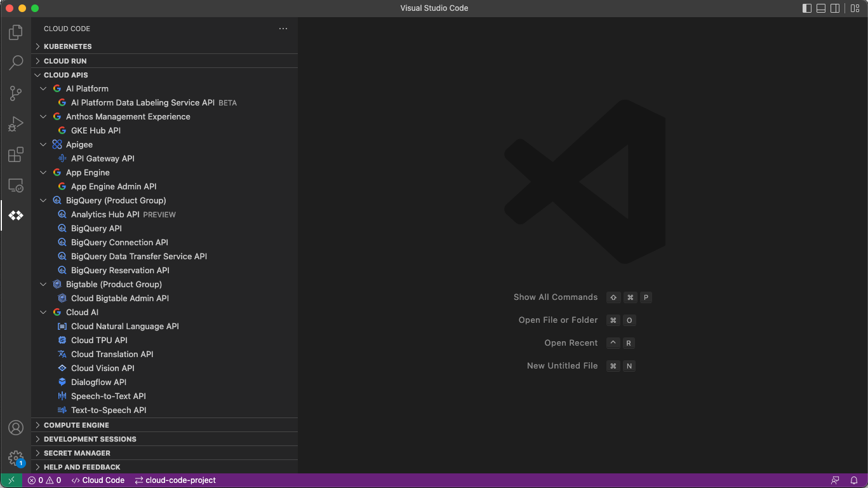Screen dimensions: 868x488
Task: Open the Manage gear icon
Action: coord(16,458)
